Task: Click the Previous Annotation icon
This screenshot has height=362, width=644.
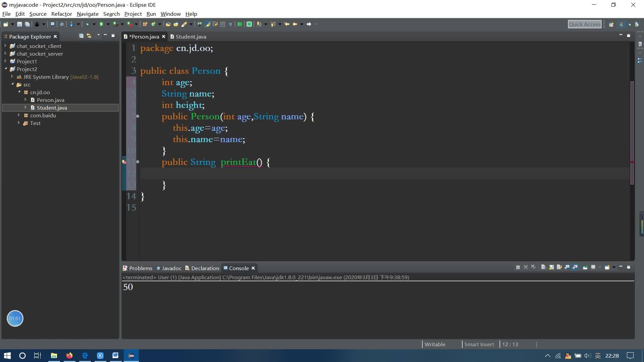Action: tap(273, 24)
